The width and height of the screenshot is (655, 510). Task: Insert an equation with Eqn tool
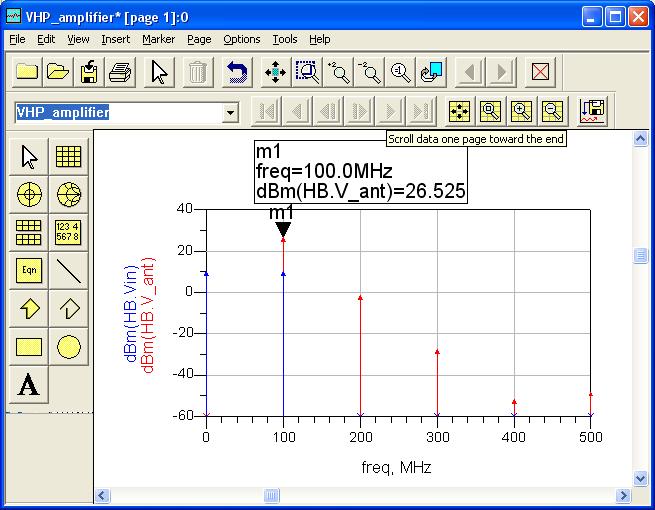coord(29,270)
